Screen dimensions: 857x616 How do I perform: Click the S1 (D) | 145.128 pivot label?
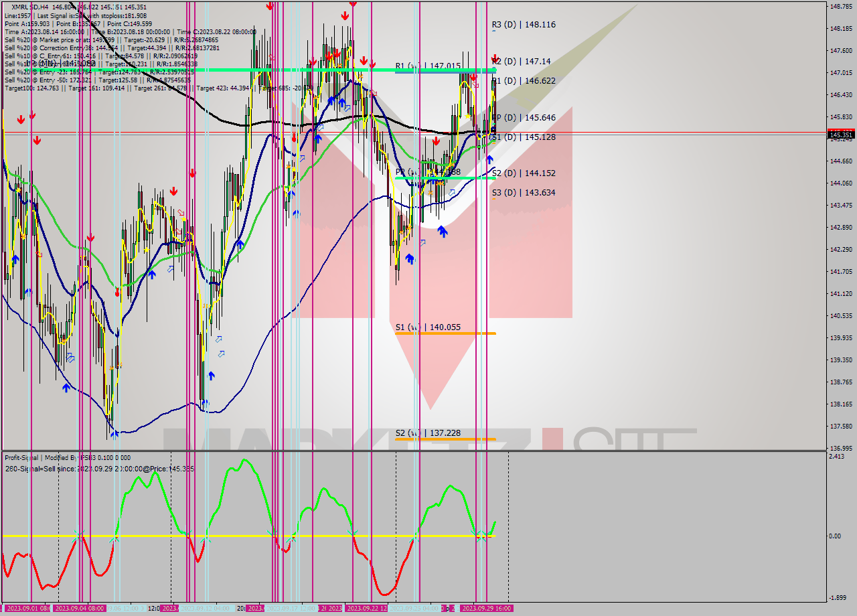pyautogui.click(x=524, y=137)
